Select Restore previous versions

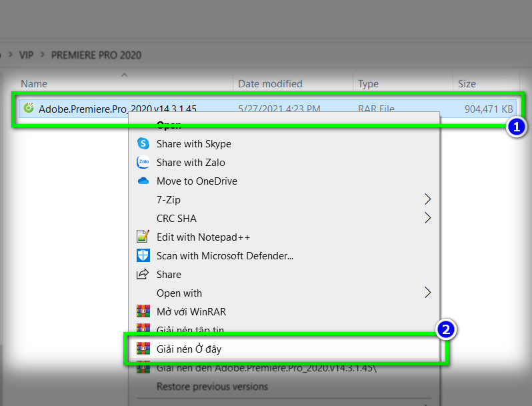click(212, 387)
